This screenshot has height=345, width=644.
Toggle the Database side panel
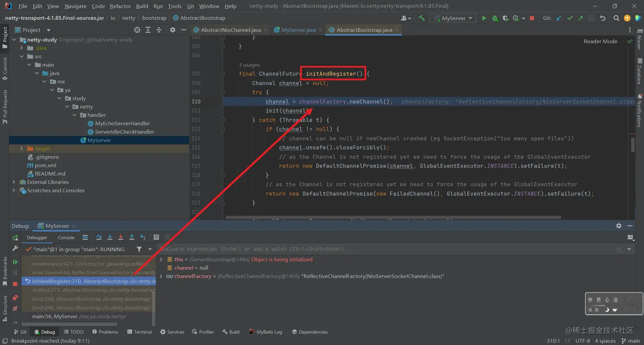click(639, 71)
